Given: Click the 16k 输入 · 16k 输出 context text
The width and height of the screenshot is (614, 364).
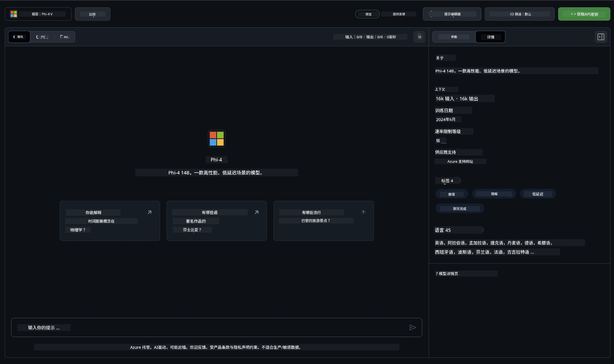Looking at the screenshot, I should click(457, 99).
